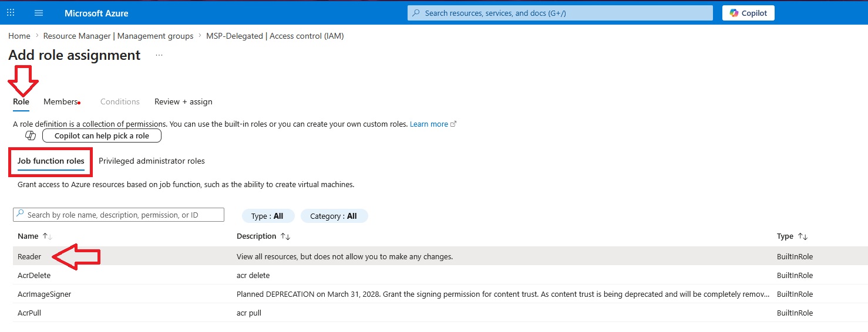
Task: Open the Category : All filter
Action: click(x=334, y=216)
